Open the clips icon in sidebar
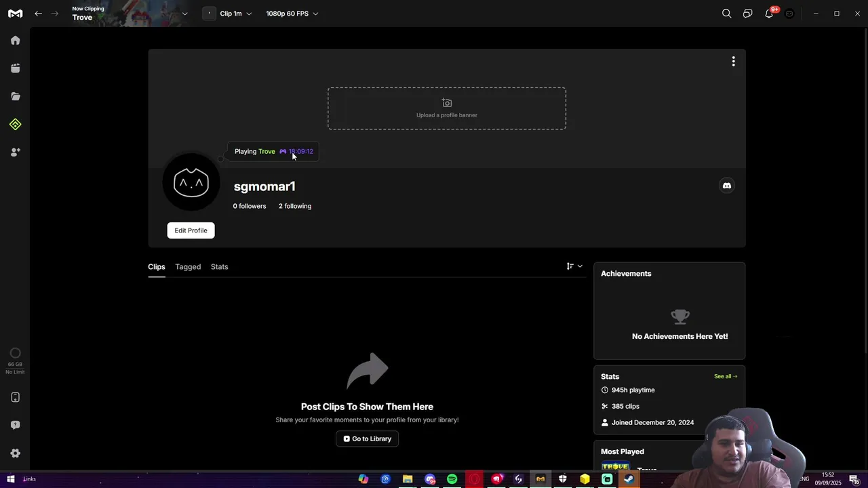Screen dimensions: 868x488 [x=15, y=68]
